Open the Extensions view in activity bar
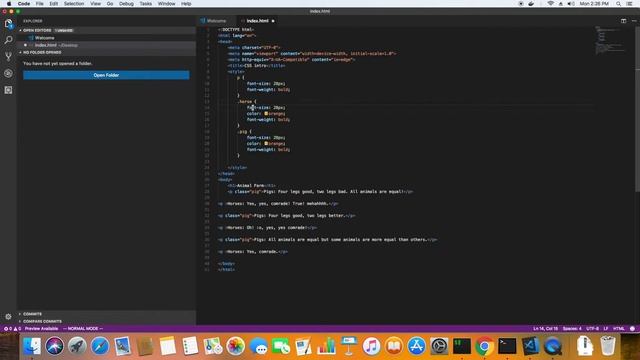640x360 pixels. (x=8, y=90)
